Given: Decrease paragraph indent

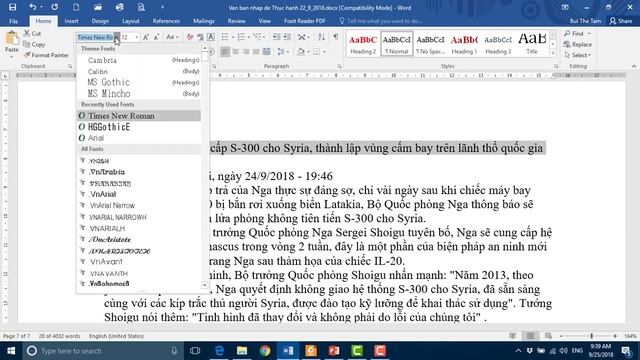Looking at the screenshot, I should 276,37.
